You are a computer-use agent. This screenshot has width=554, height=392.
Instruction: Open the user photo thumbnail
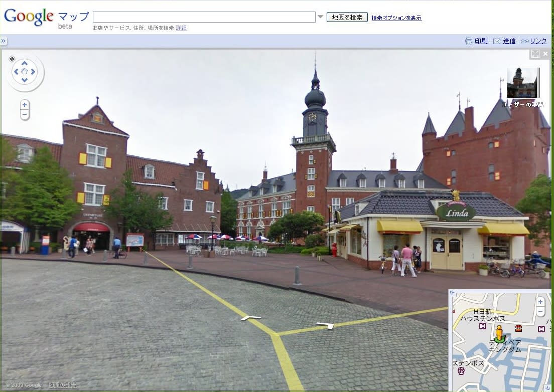(522, 83)
